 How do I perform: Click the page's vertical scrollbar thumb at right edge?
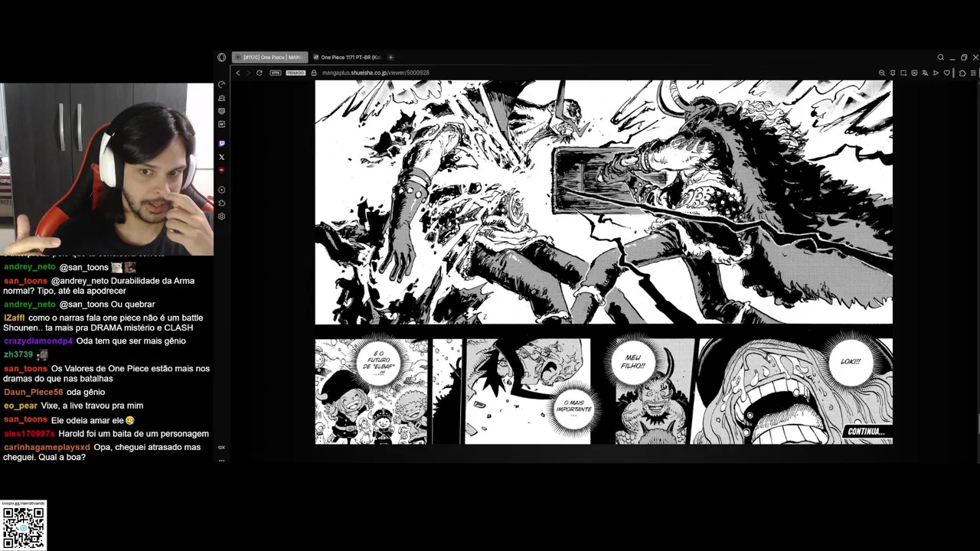[x=978, y=425]
